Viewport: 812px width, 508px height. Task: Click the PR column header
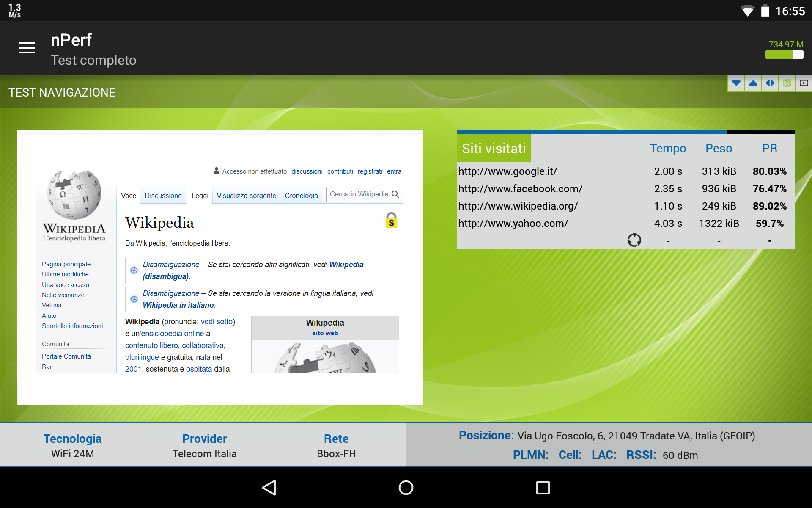point(770,149)
